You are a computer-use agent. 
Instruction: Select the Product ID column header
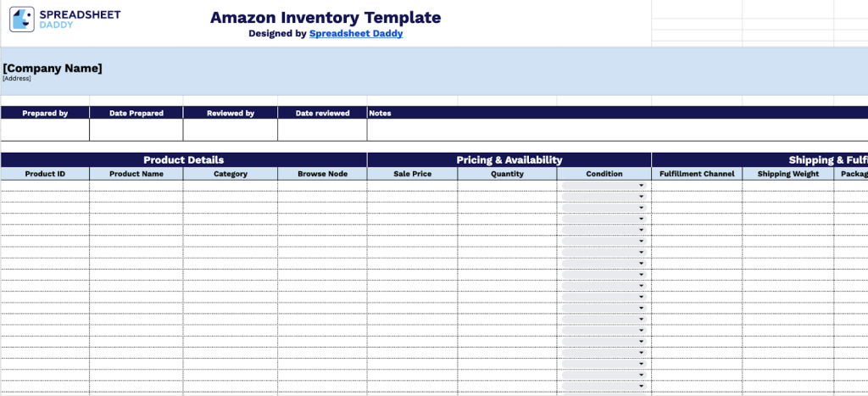pos(45,174)
